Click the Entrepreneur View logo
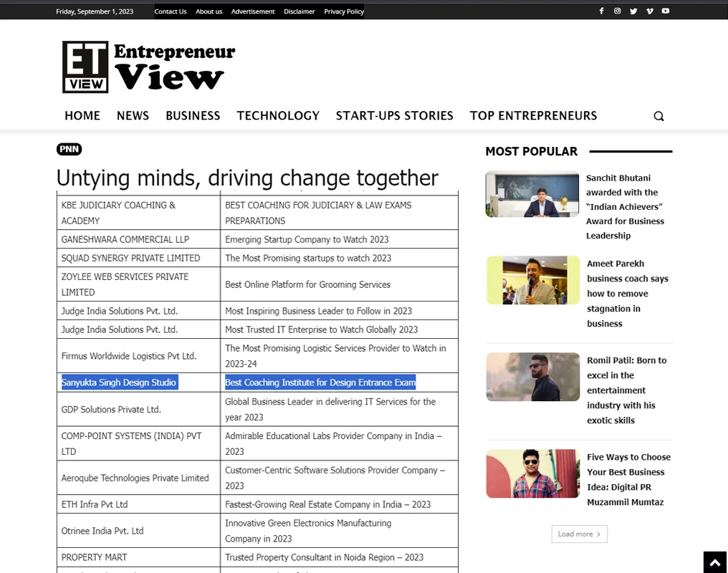The image size is (728, 573). [x=149, y=67]
